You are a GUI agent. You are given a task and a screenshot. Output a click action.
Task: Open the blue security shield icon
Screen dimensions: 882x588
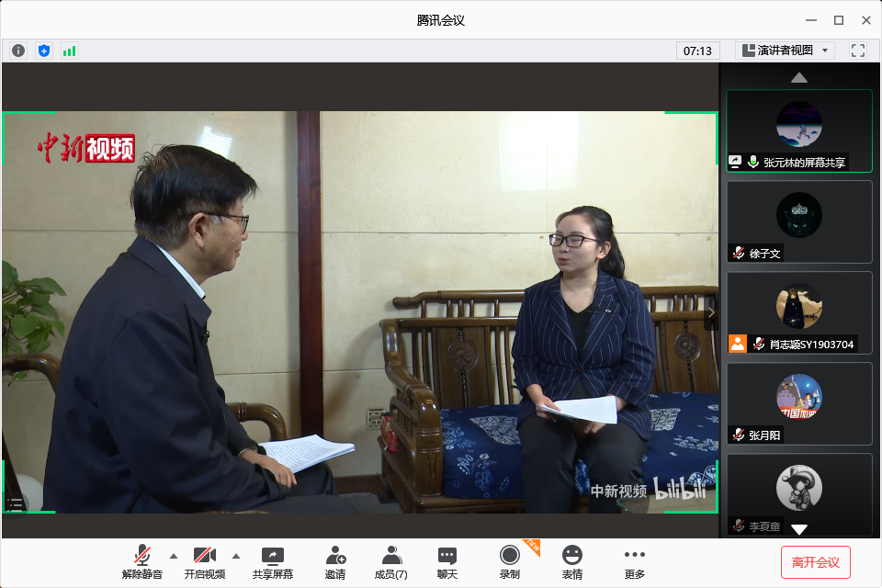tap(44, 51)
